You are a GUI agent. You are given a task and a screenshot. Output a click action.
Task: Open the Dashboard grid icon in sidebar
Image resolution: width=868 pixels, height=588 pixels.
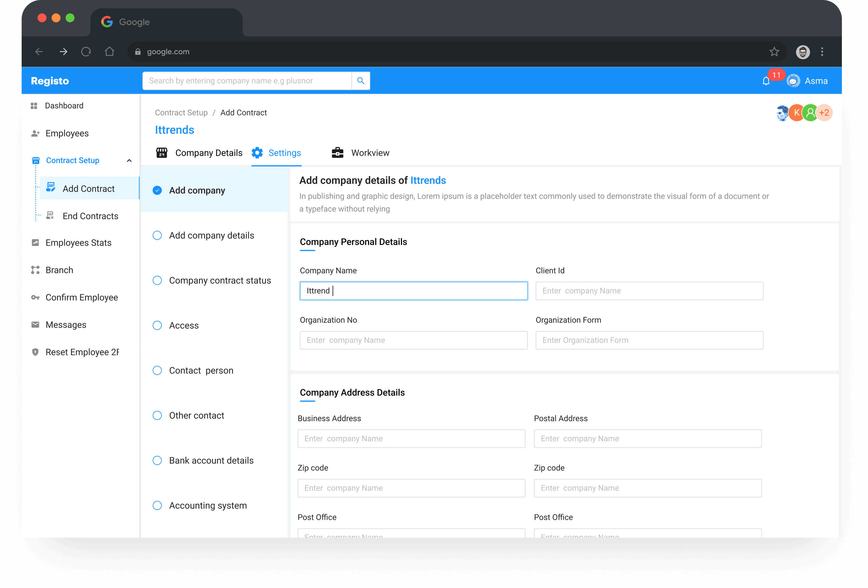pos(34,106)
